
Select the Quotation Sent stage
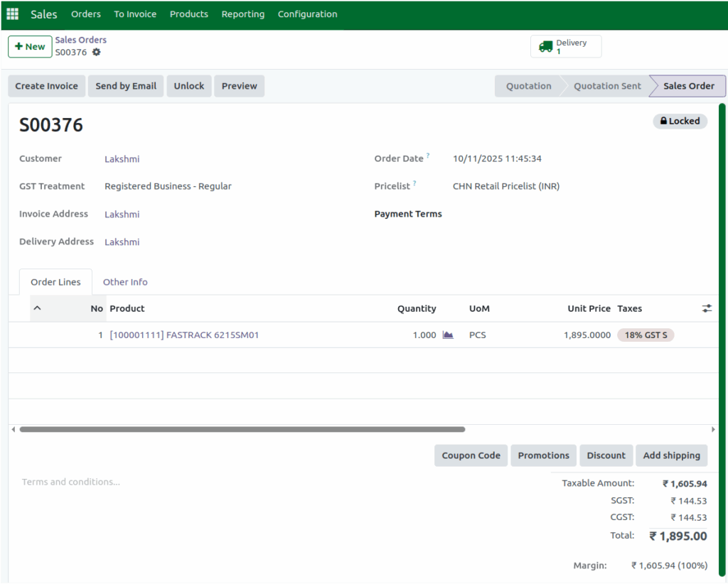click(606, 85)
